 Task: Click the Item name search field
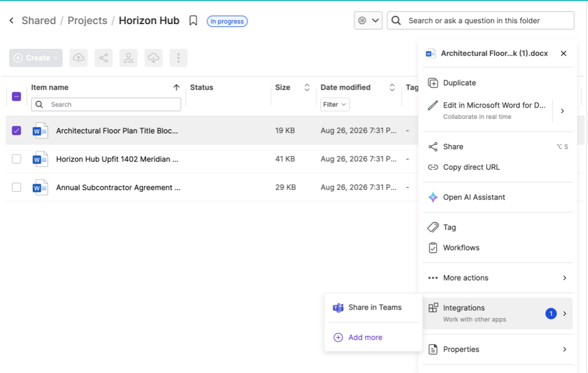coord(106,105)
